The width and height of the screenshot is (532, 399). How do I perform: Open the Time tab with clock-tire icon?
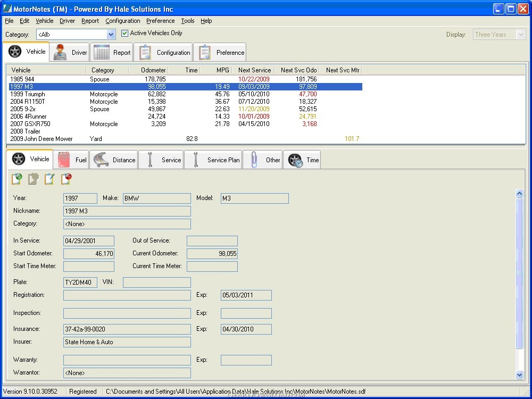click(x=302, y=160)
